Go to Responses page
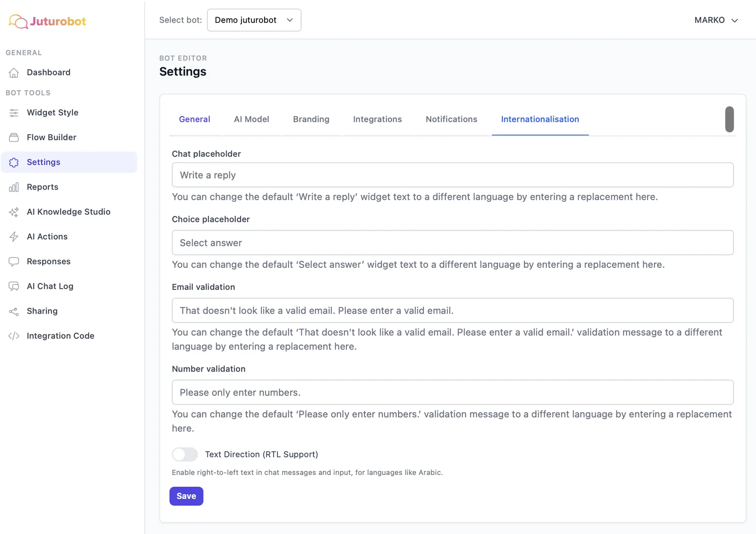756x534 pixels. pyautogui.click(x=69, y=262)
